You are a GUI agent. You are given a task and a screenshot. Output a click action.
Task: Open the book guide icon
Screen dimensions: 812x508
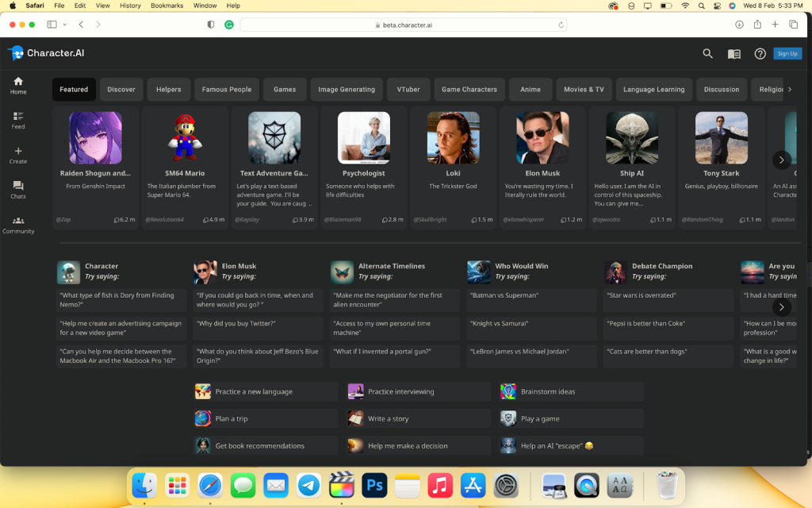(x=734, y=54)
